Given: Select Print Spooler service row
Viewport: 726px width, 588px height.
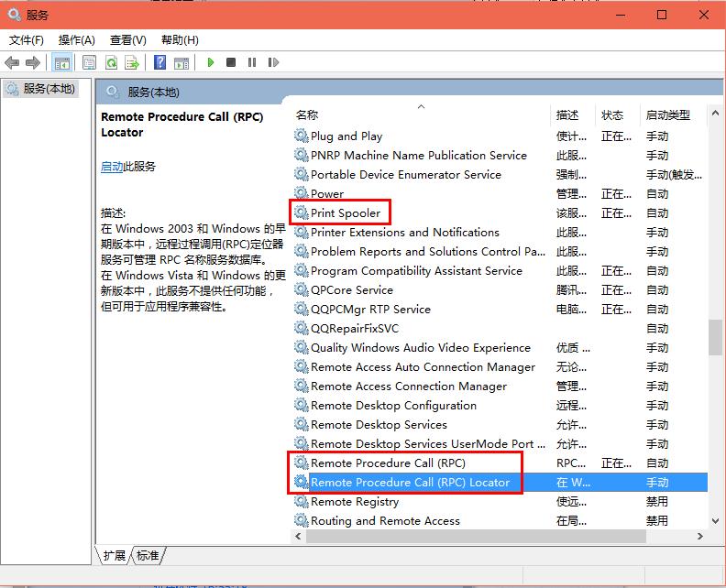Looking at the screenshot, I should pyautogui.click(x=500, y=212).
